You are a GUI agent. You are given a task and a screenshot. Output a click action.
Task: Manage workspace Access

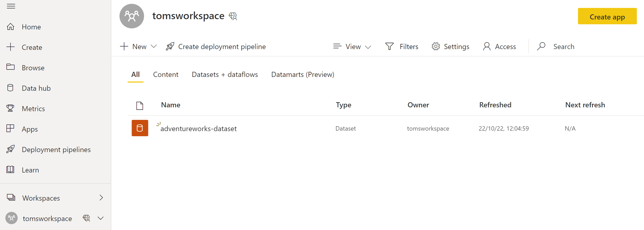point(499,46)
